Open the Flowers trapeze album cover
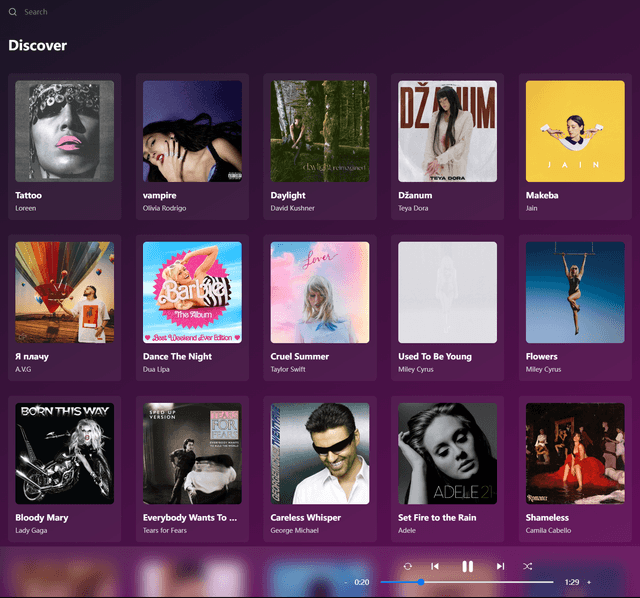Screen dimensions: 640x598 575,292
